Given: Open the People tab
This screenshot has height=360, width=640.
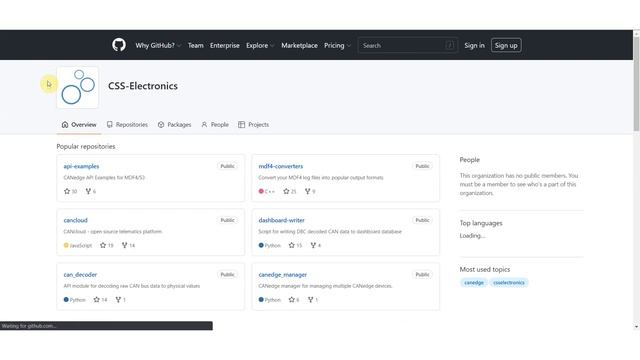Looking at the screenshot, I should point(215,124).
